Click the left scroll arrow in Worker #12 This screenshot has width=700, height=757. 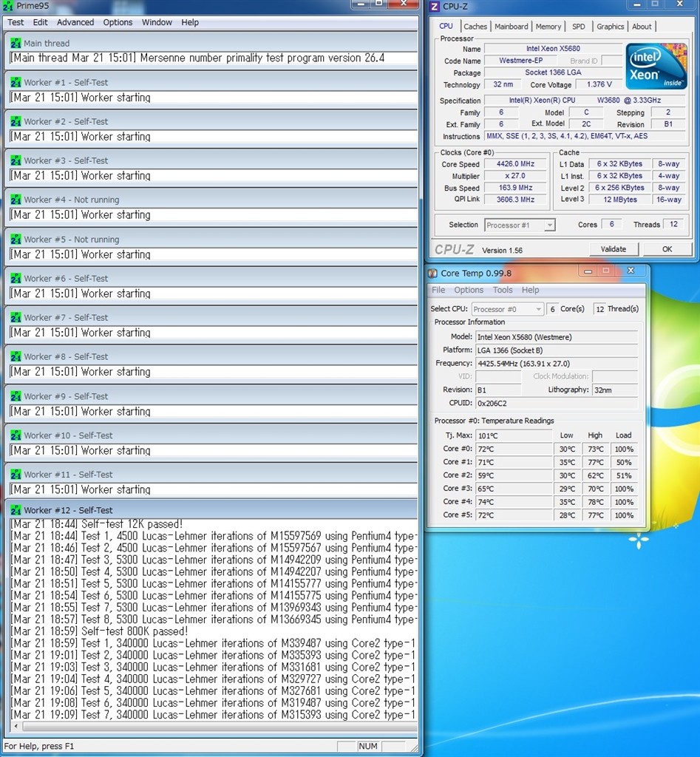tap(16, 726)
